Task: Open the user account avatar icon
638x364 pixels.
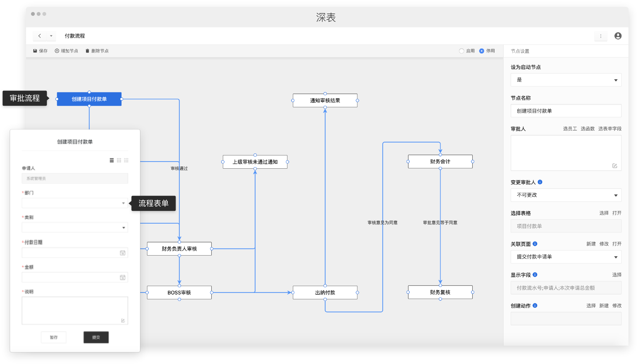Action: coord(618,36)
